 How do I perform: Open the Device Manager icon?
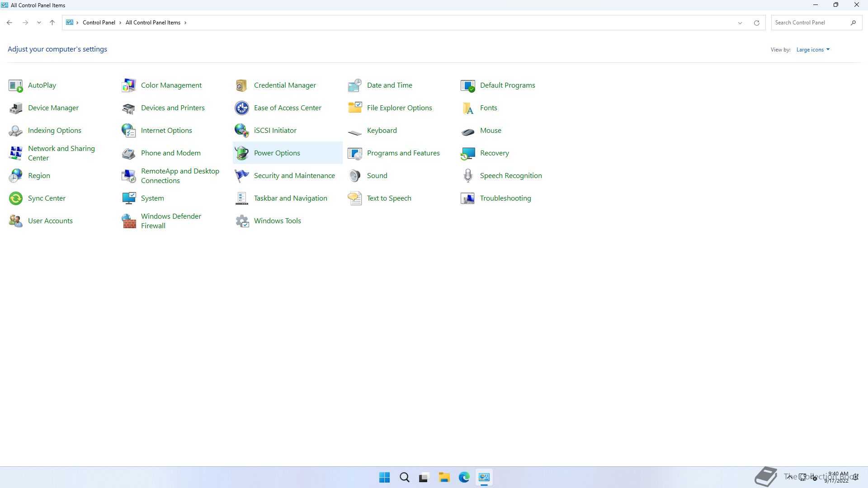pyautogui.click(x=16, y=108)
